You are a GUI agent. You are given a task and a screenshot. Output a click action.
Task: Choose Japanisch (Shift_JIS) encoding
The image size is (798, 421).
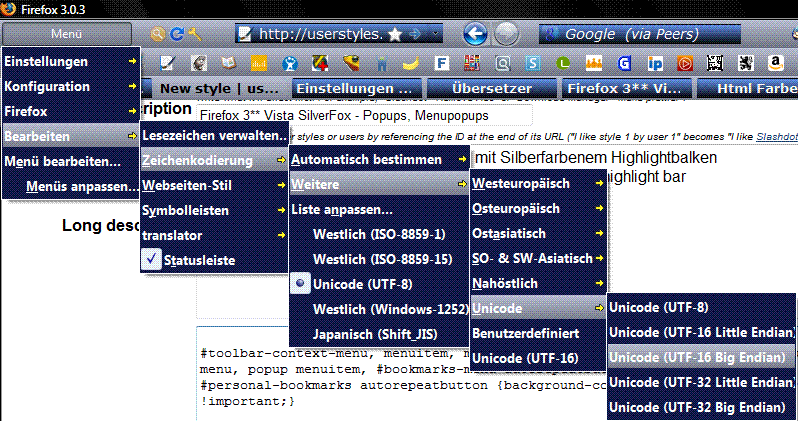click(x=379, y=334)
